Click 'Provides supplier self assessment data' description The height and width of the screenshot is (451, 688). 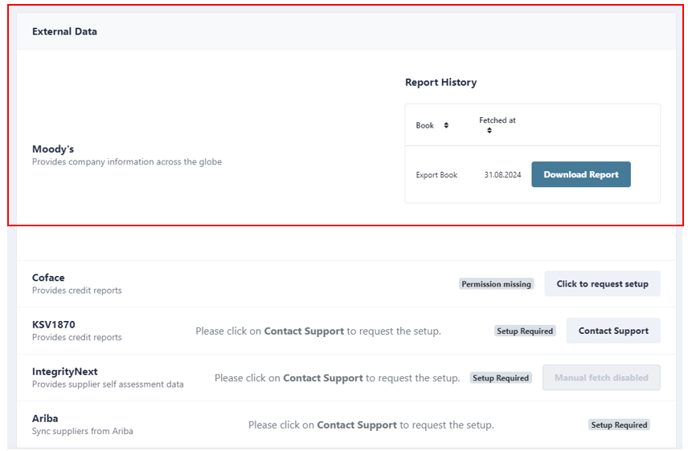pyautogui.click(x=108, y=384)
